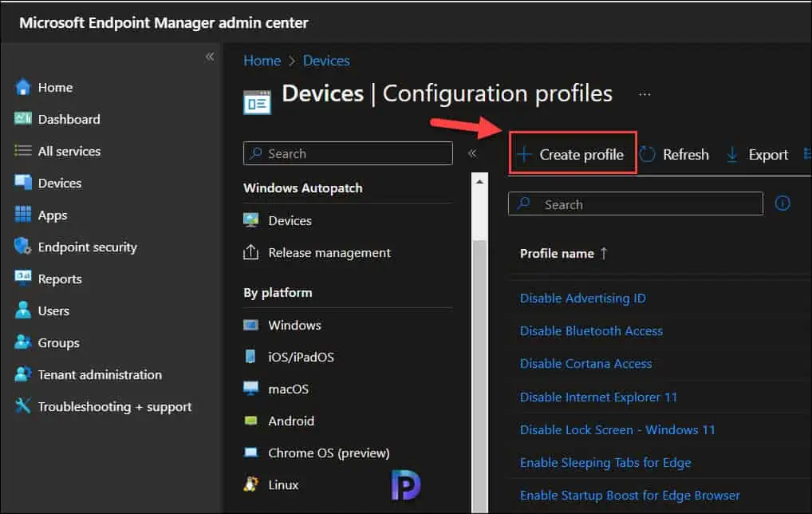The width and height of the screenshot is (812, 514).
Task: Select the Linux penguin icon
Action: [251, 484]
